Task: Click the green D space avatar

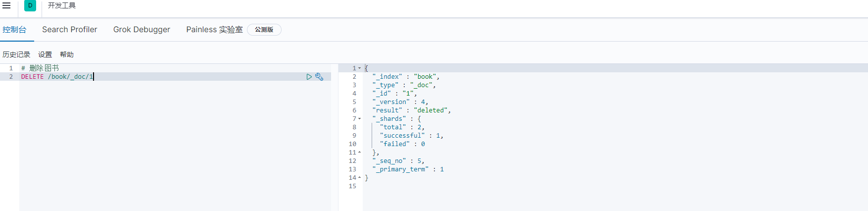Action: 30,5
